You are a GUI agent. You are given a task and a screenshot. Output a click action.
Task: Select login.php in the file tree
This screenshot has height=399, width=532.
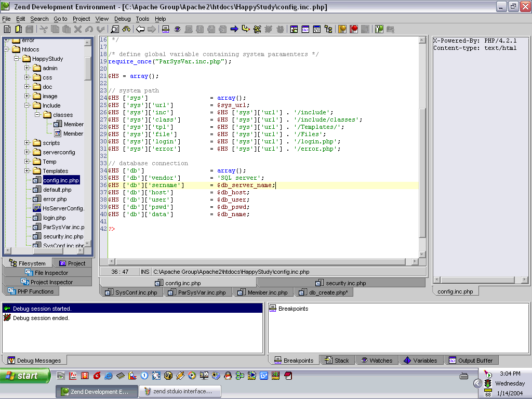[54, 218]
